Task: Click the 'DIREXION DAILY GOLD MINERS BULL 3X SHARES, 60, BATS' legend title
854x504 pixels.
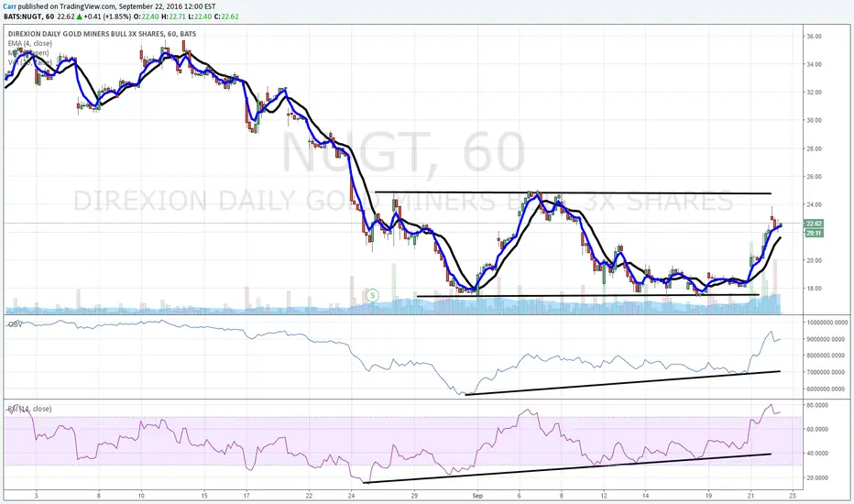Action: click(102, 34)
